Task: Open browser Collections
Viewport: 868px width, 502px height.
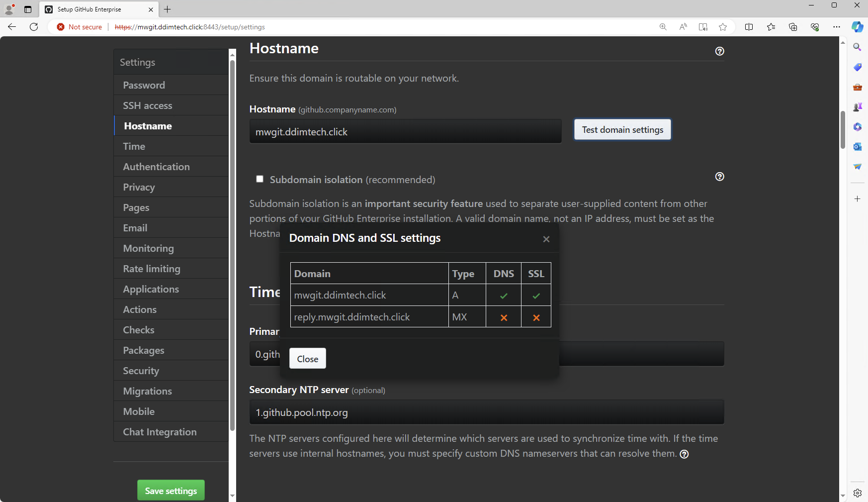Action: point(792,27)
